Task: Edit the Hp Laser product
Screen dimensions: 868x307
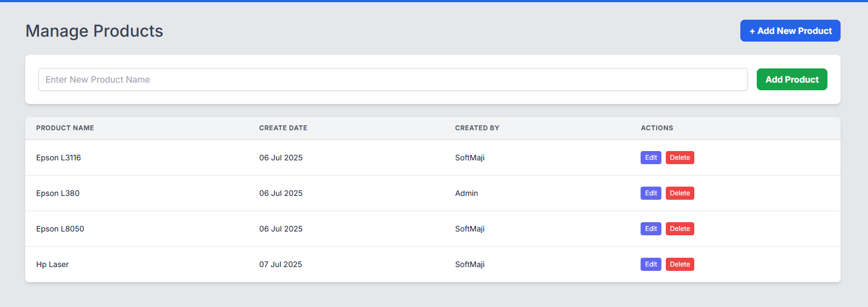Action: (650, 264)
